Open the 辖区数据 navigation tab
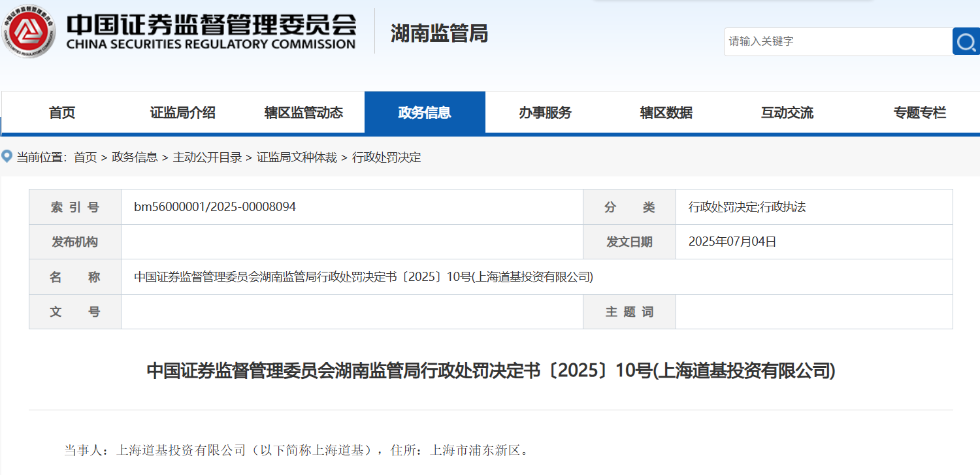 pos(666,112)
